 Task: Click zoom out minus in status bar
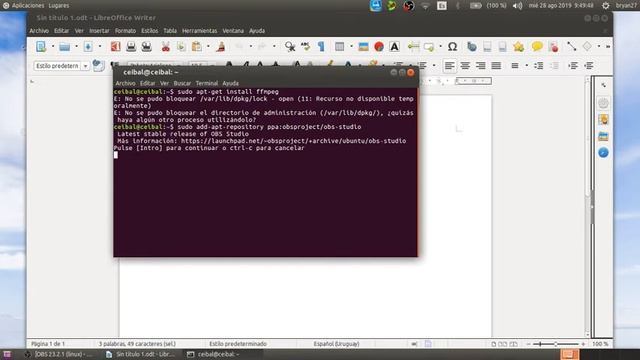pyautogui.click(x=528, y=344)
